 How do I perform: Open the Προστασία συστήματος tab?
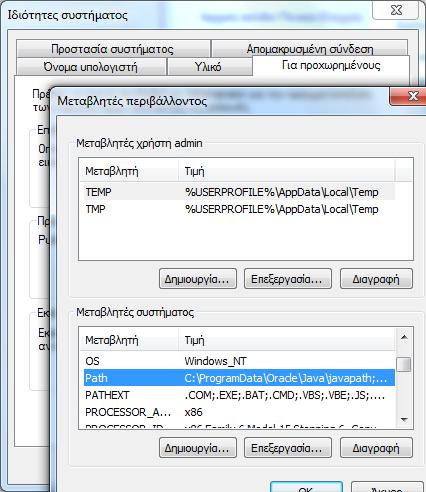[x=113, y=49]
